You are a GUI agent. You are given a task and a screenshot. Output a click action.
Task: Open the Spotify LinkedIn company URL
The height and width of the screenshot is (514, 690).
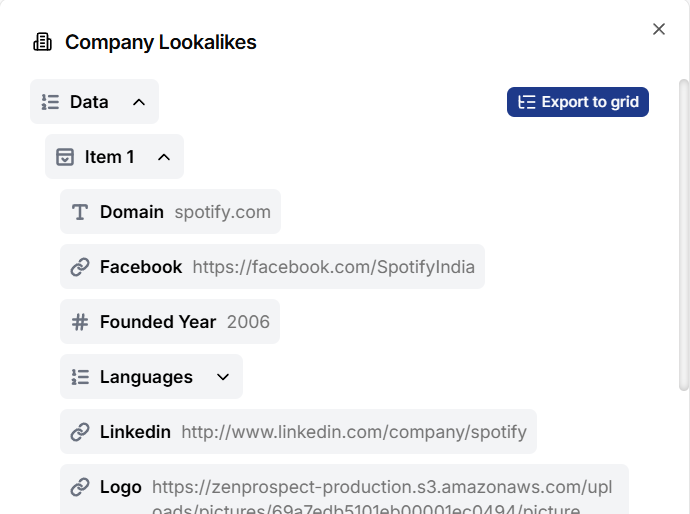click(353, 432)
